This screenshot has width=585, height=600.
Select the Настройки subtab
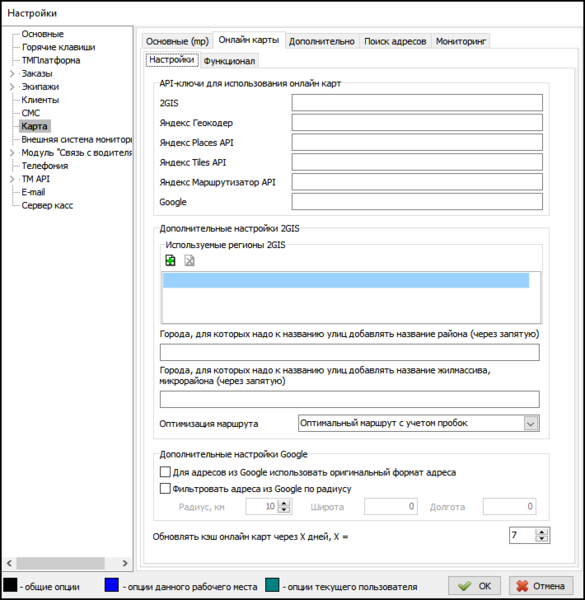(172, 60)
